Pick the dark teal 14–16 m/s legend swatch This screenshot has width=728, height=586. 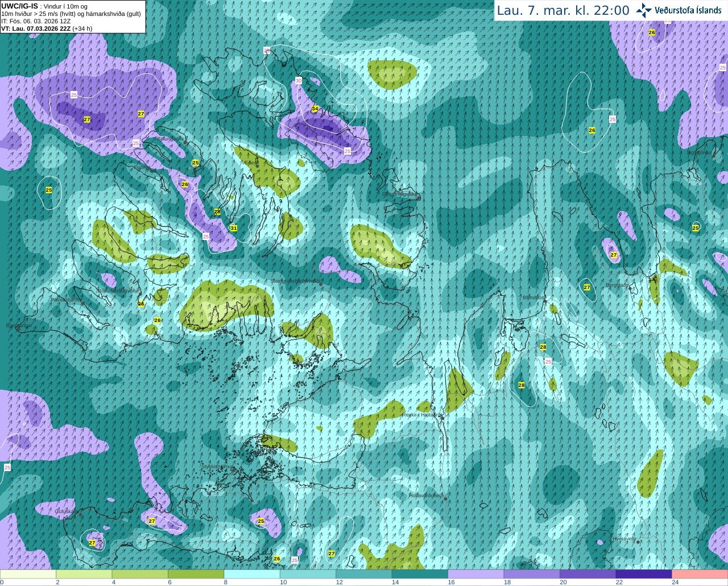coord(420,574)
